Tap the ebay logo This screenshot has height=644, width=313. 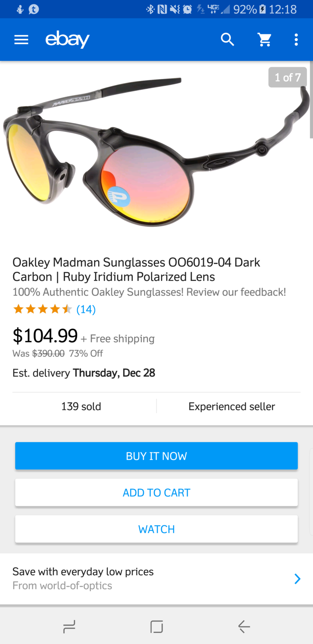[x=67, y=39]
